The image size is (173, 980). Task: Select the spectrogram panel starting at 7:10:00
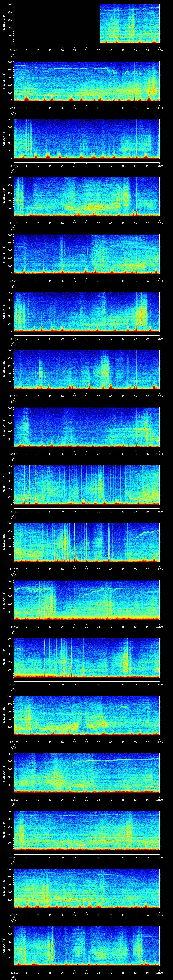[x=87, y=81]
